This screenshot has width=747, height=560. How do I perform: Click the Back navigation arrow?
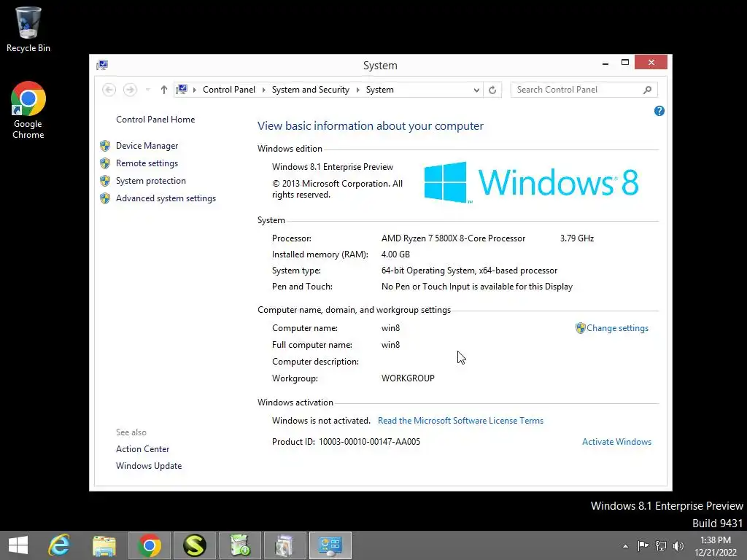tap(109, 90)
